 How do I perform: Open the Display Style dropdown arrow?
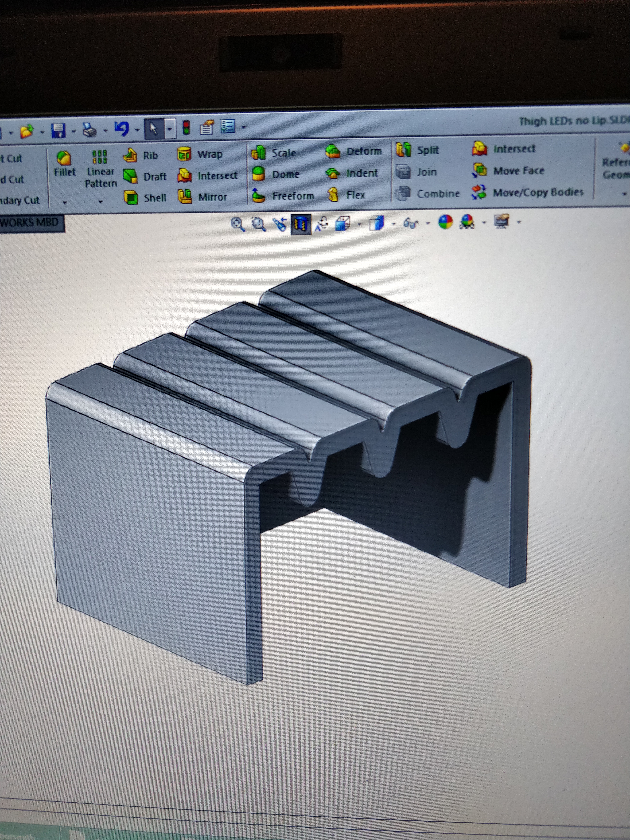pyautogui.click(x=393, y=223)
